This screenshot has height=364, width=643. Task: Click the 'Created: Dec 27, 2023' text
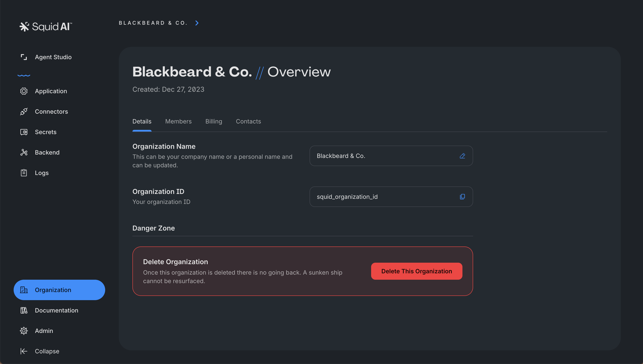pos(168,89)
